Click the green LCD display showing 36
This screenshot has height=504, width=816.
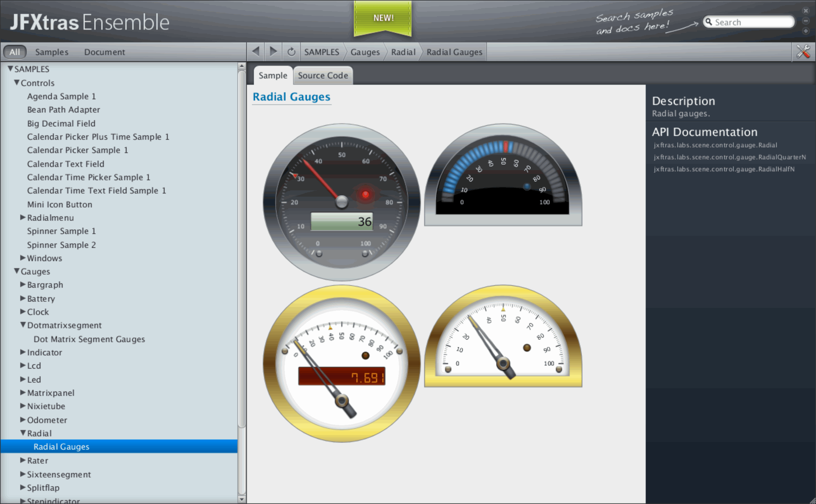[342, 221]
